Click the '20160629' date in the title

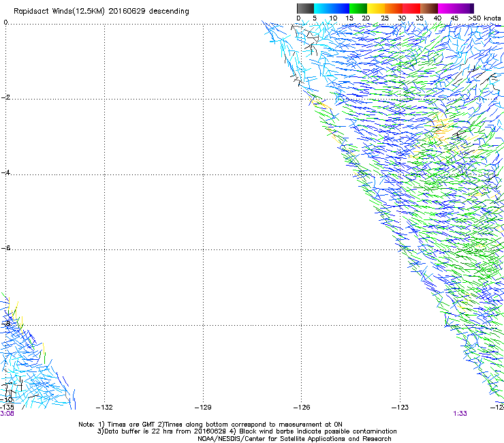(127, 12)
